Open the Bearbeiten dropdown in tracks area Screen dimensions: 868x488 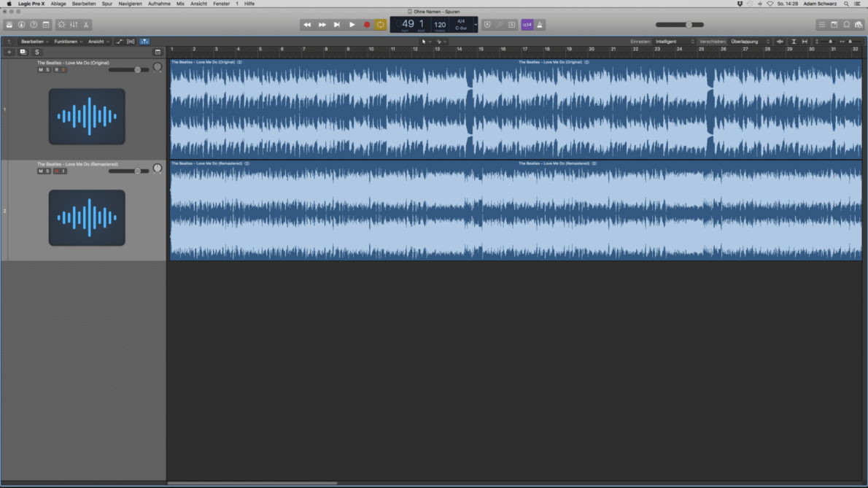(35, 42)
